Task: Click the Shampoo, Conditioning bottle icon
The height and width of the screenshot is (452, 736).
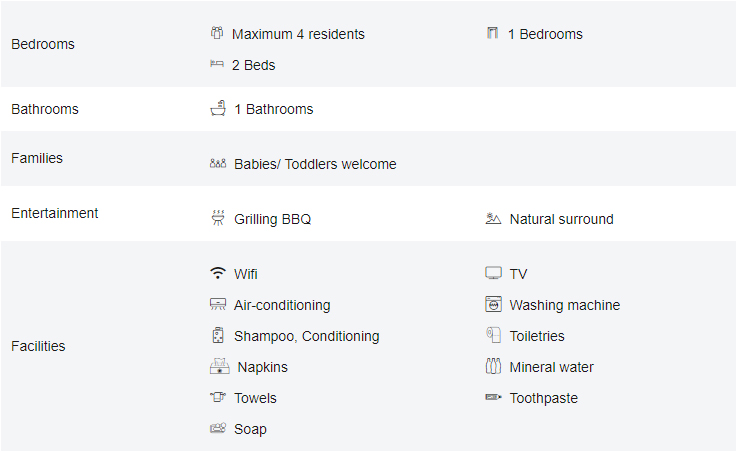Action: pos(218,335)
